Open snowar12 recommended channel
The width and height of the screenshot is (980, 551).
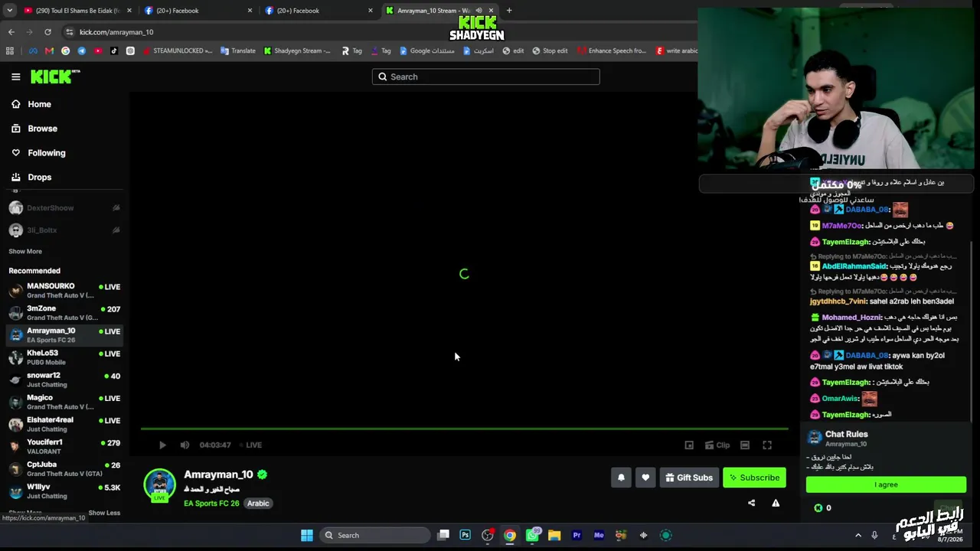tap(64, 380)
